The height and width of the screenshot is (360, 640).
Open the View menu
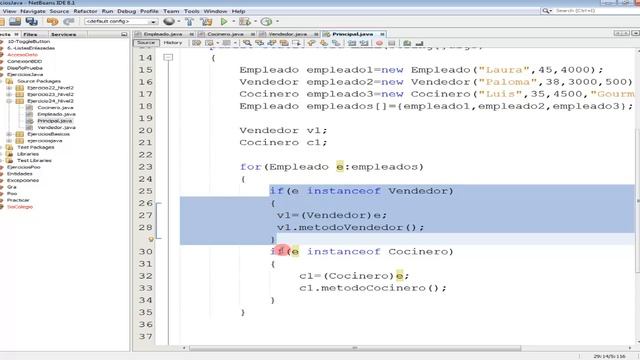pyautogui.click(x=9, y=11)
